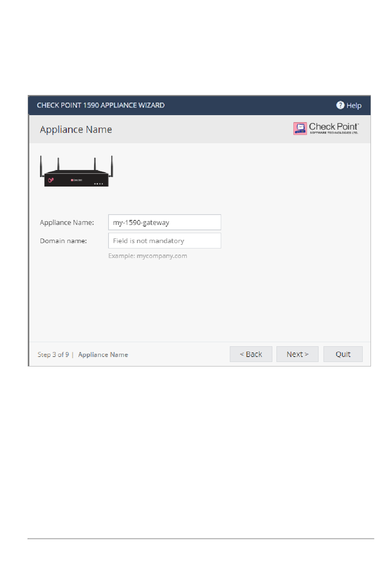The image size is (392, 565).
Task: Click the right antenna on appliance picture
Action: point(111,166)
